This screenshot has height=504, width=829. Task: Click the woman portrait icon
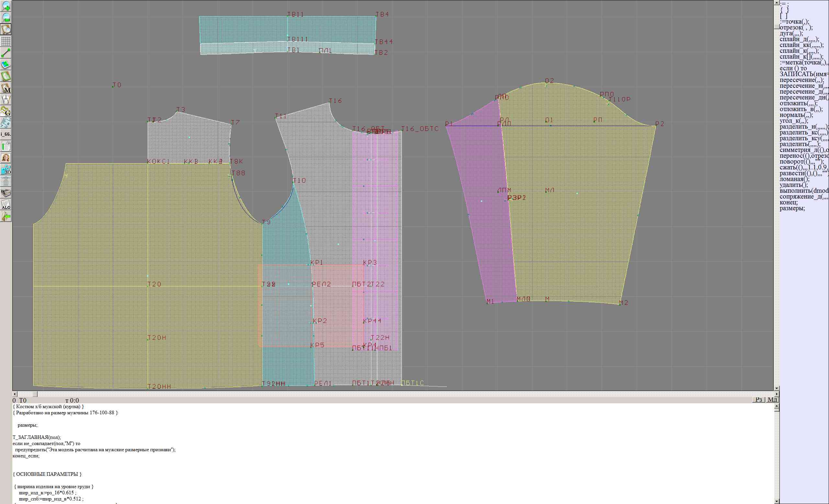(6, 158)
